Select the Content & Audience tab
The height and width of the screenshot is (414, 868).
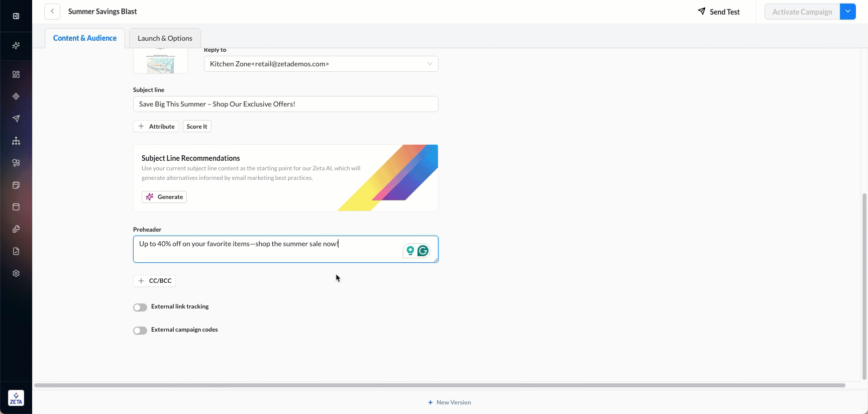85,38
